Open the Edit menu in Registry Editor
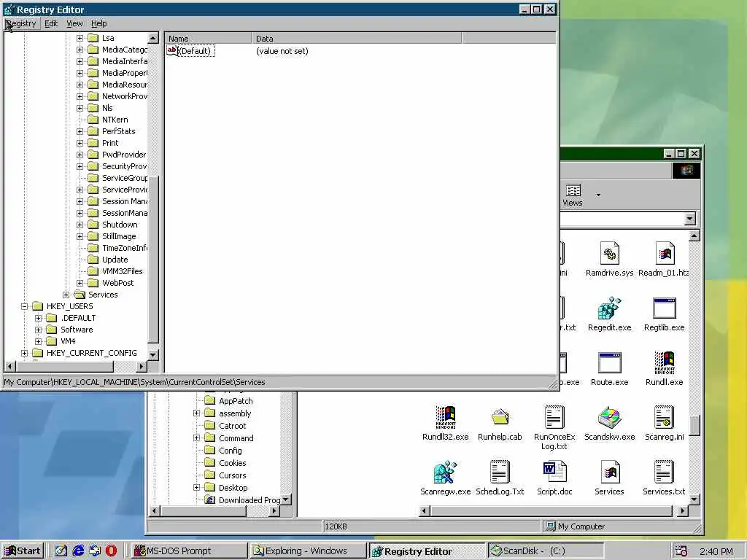 pos(51,23)
